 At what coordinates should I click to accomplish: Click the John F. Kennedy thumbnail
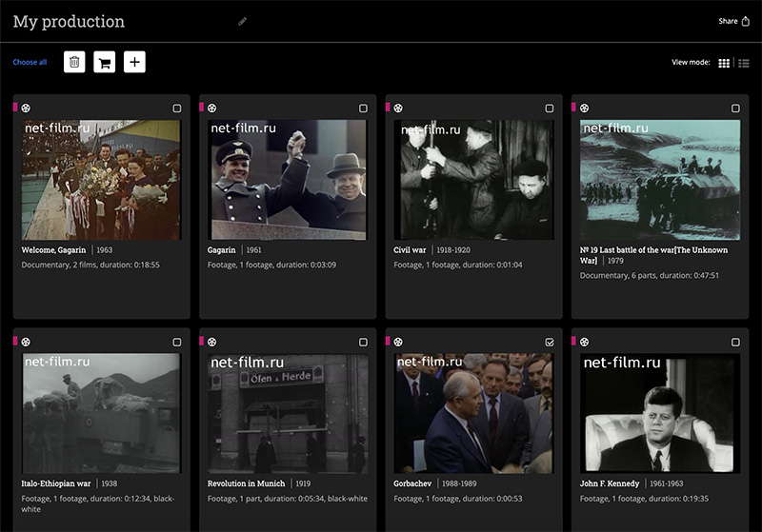coord(660,413)
